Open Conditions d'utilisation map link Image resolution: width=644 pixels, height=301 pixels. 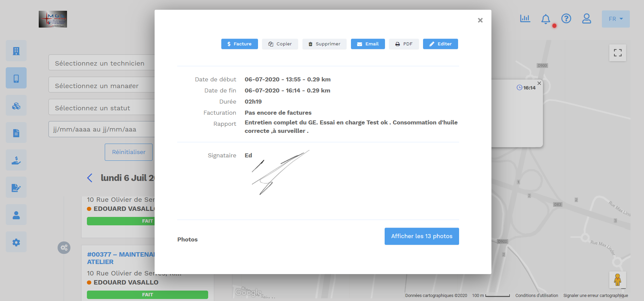click(x=537, y=296)
